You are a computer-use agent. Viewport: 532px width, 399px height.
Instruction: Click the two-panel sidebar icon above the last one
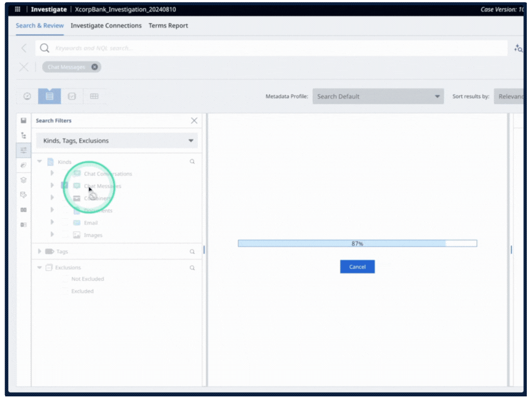pyautogui.click(x=23, y=210)
